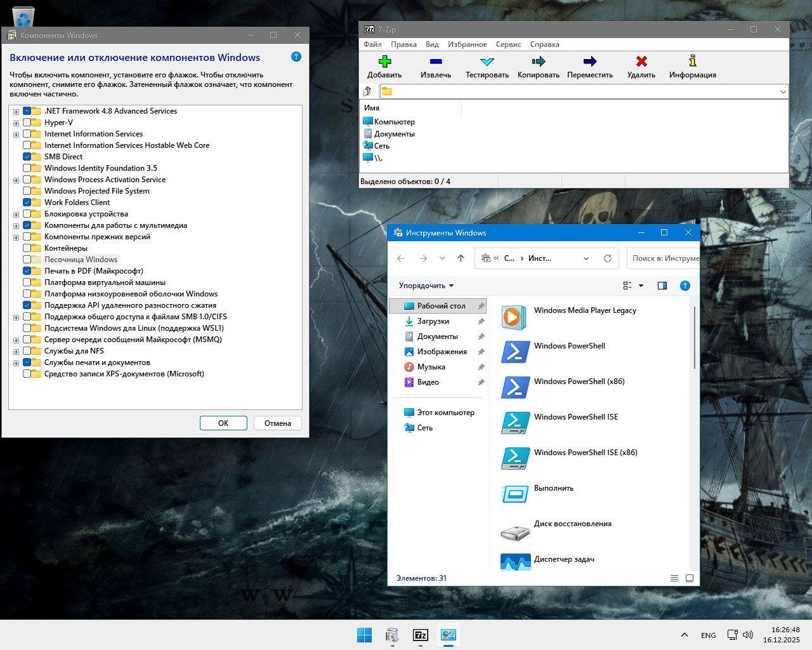
Task: Click the Переместить (Move) arrow icon
Action: pos(589,67)
